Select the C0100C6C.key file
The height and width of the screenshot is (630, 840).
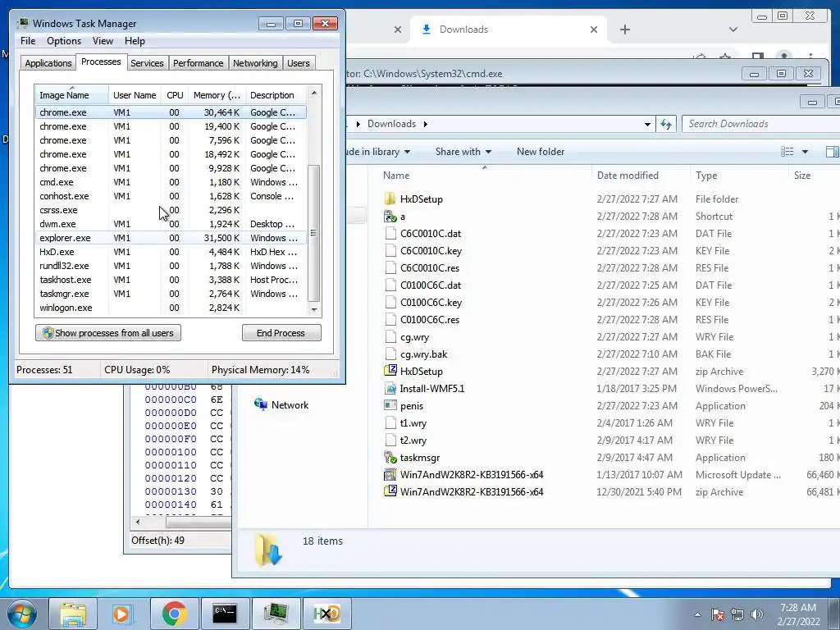pyautogui.click(x=431, y=303)
